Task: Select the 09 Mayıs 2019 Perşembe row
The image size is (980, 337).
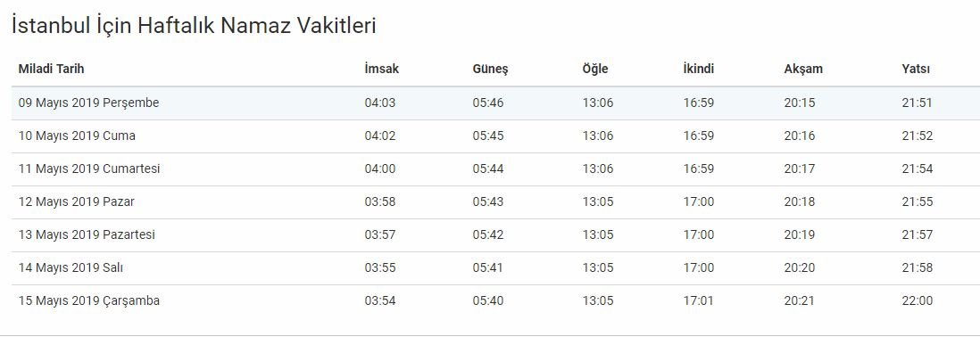Action: tap(495, 103)
